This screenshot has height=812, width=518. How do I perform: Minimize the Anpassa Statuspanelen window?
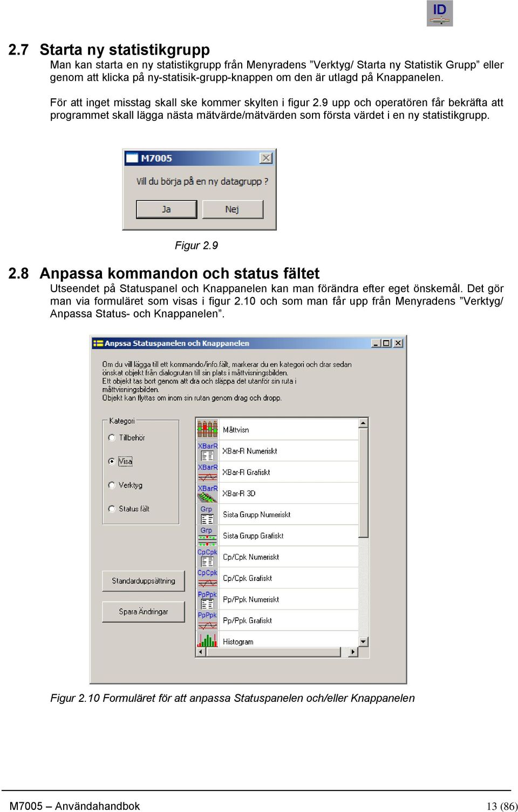(376, 343)
